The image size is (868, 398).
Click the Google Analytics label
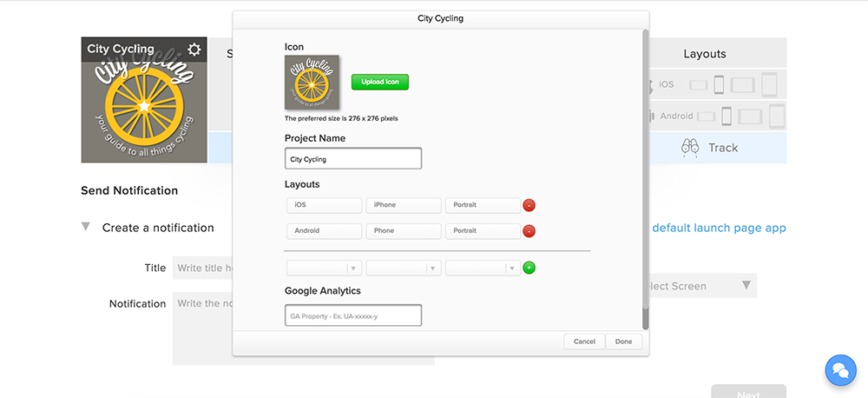click(323, 290)
